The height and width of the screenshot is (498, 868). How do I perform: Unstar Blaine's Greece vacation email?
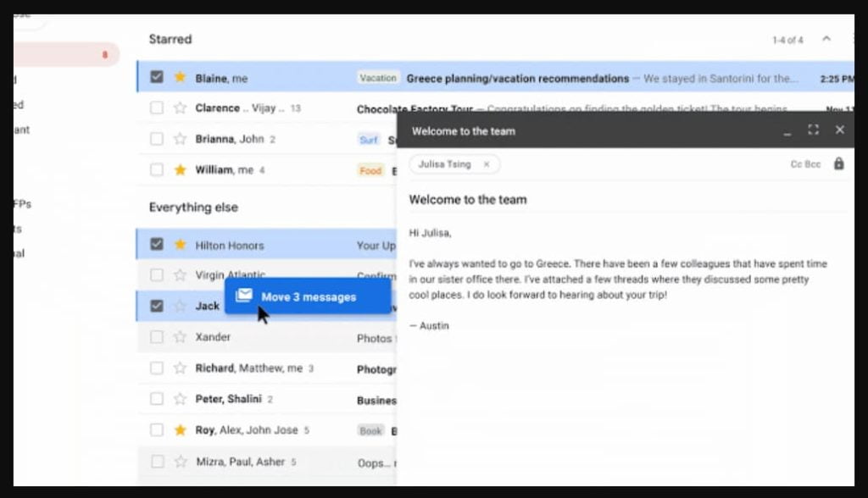click(179, 76)
